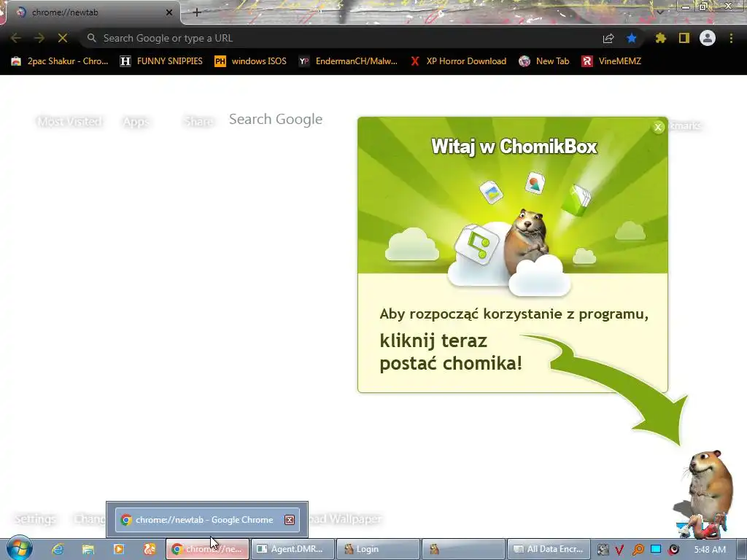Close the ChomikBox welcome popup
This screenshot has height=560, width=747.
[x=658, y=127]
